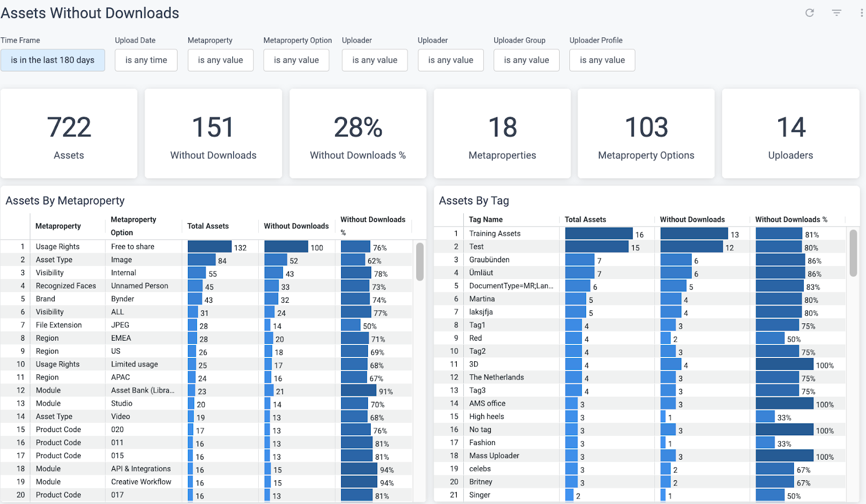Click the 14 Uploaders tile
Viewport: 866px width, 504px height.
790,133
